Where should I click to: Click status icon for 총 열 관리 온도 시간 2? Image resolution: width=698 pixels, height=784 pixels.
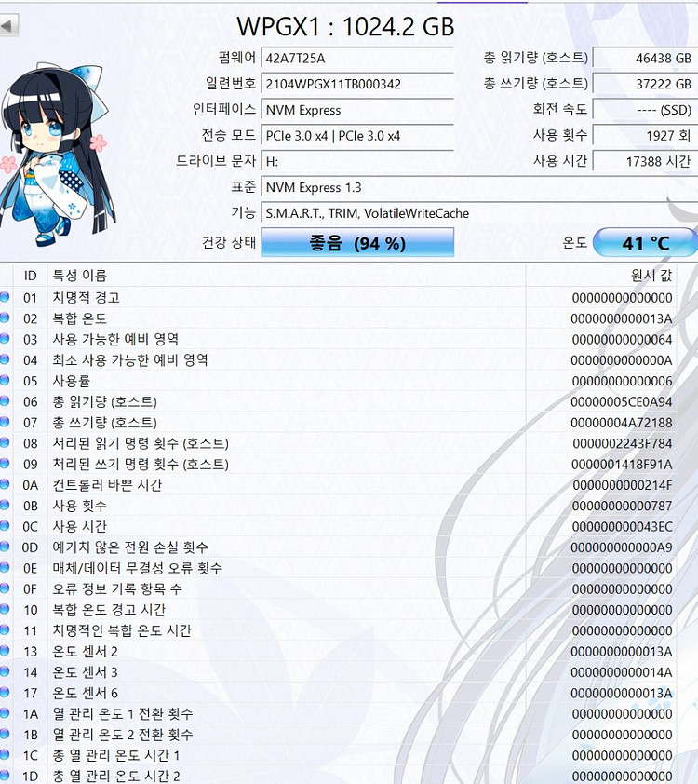point(6,777)
